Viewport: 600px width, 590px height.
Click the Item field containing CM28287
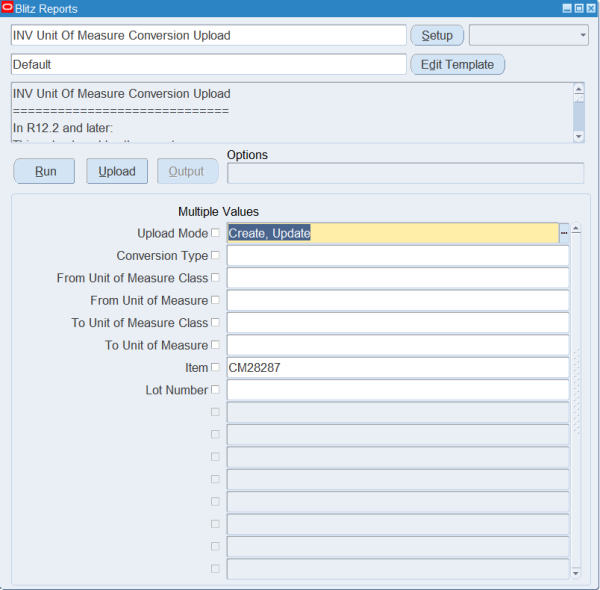click(x=398, y=367)
